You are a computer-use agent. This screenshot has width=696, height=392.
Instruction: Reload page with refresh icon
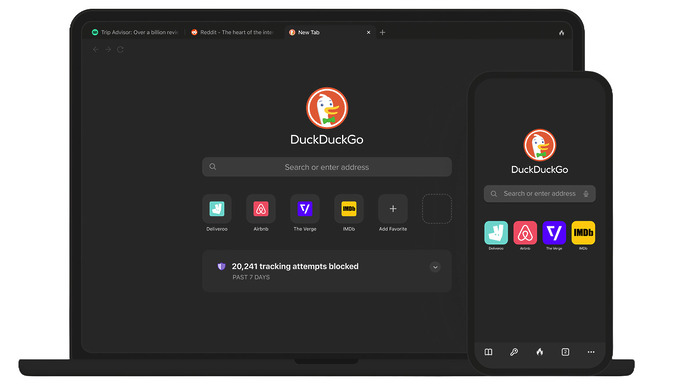(120, 50)
